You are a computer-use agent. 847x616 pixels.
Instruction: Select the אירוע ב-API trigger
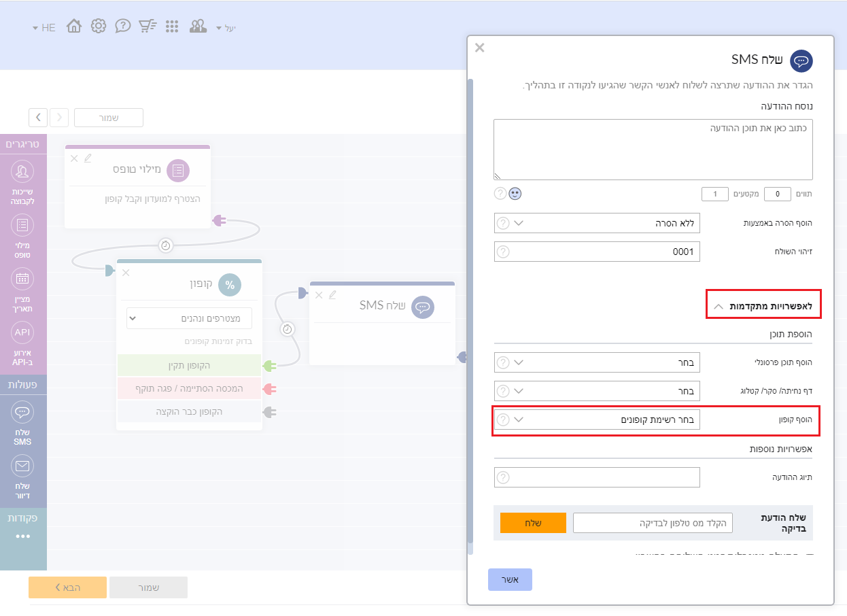22,343
